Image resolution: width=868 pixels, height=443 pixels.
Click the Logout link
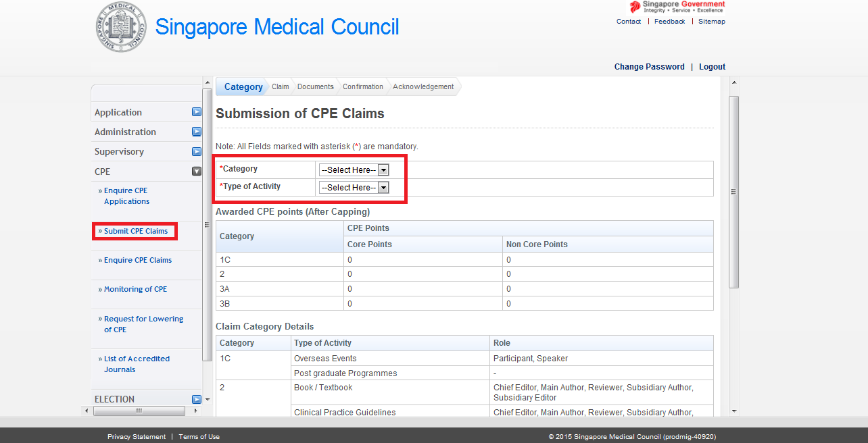pyautogui.click(x=712, y=67)
